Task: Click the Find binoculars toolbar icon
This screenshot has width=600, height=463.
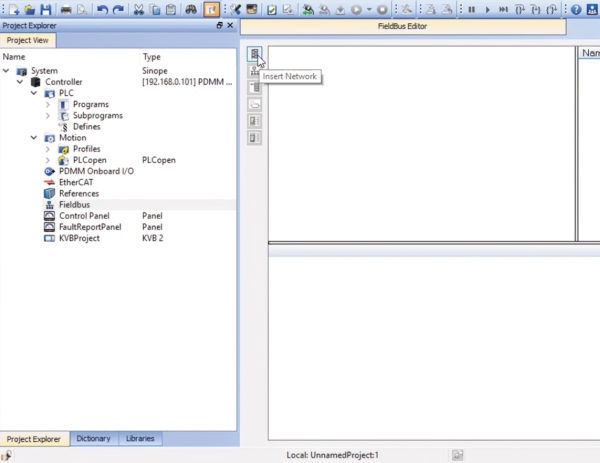Action: [x=191, y=10]
